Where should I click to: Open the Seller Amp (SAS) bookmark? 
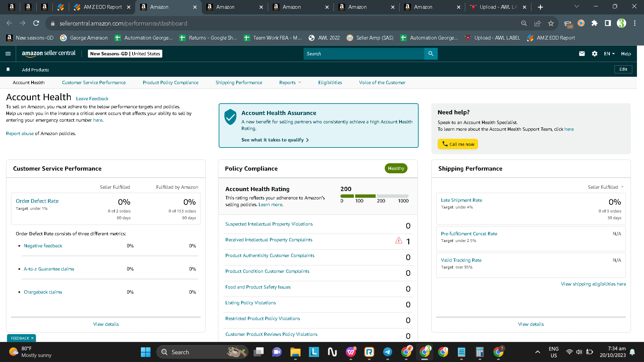(x=370, y=38)
